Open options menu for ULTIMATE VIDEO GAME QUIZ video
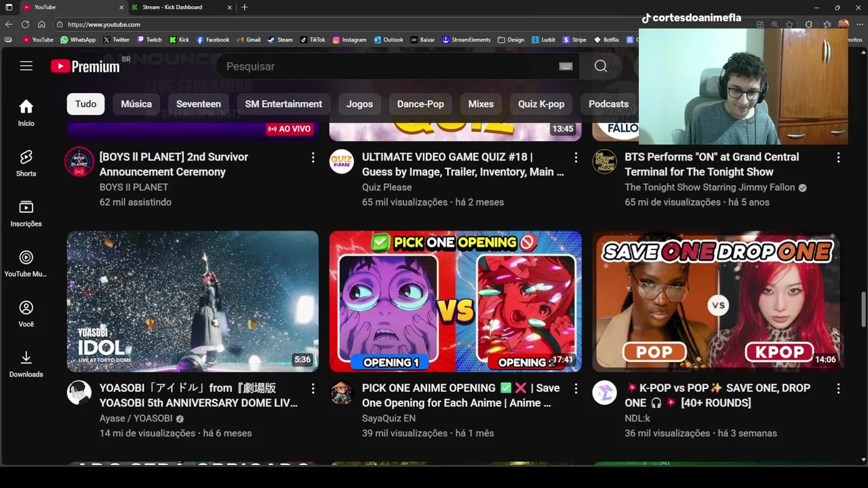868x488 pixels. [x=576, y=157]
